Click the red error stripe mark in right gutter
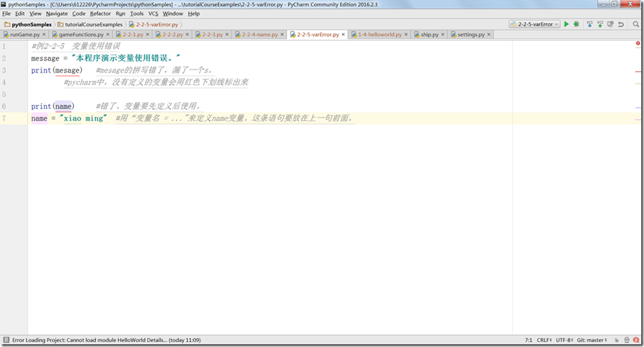The image size is (644, 347). coord(638,72)
